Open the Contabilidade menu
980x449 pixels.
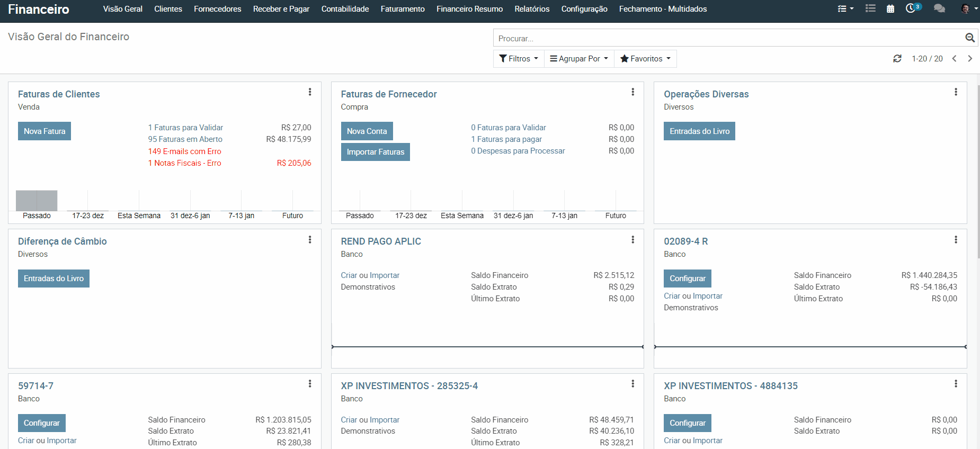345,9
